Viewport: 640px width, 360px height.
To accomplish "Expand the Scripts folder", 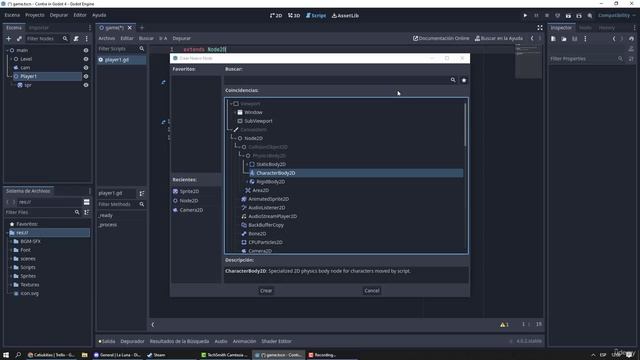I will click(11, 268).
